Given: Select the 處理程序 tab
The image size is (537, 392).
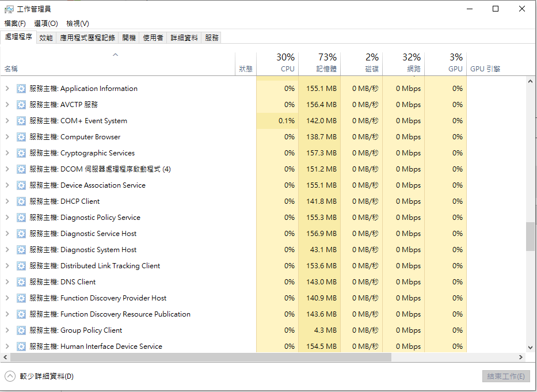Looking at the screenshot, I should (x=18, y=37).
